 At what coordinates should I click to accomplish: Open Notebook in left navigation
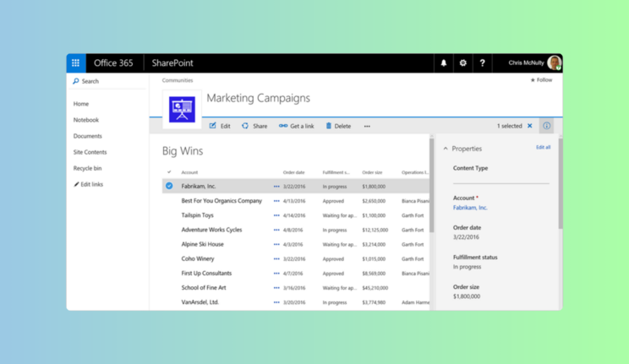click(x=86, y=120)
